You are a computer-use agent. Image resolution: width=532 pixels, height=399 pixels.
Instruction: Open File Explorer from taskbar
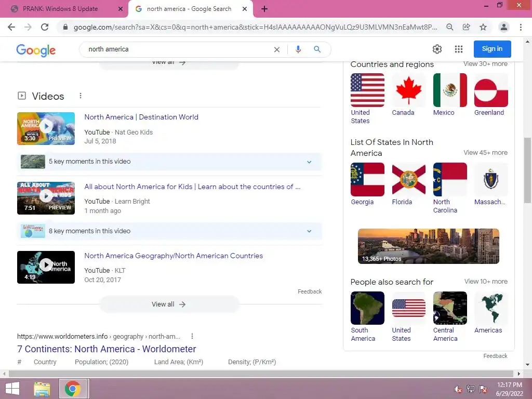click(x=42, y=389)
